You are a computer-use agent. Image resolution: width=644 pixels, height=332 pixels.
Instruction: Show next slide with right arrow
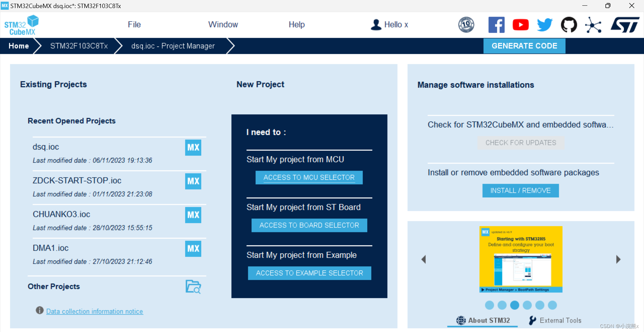618,259
